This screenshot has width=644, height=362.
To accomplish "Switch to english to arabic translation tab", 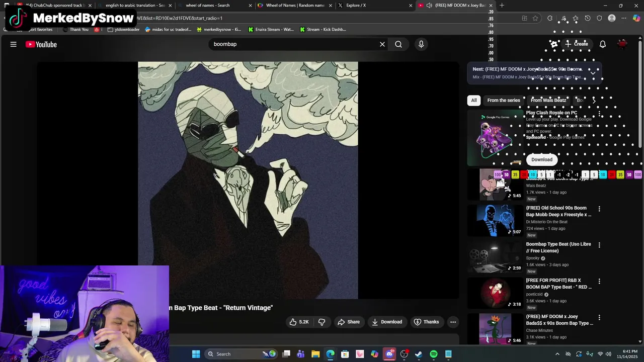I will [135, 5].
